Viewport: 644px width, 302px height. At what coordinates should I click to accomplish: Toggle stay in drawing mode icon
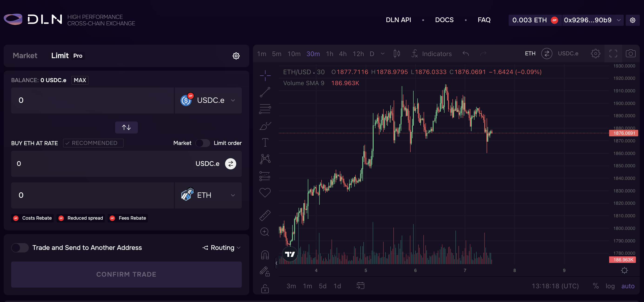[265, 272]
